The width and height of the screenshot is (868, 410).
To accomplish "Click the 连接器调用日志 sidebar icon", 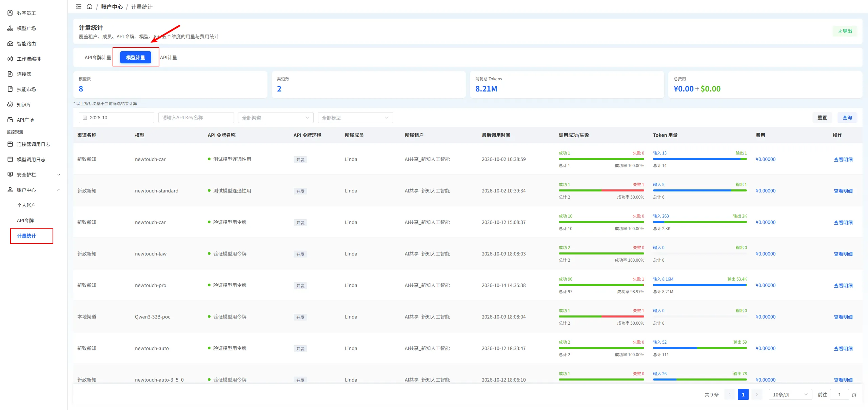I will (x=10, y=144).
